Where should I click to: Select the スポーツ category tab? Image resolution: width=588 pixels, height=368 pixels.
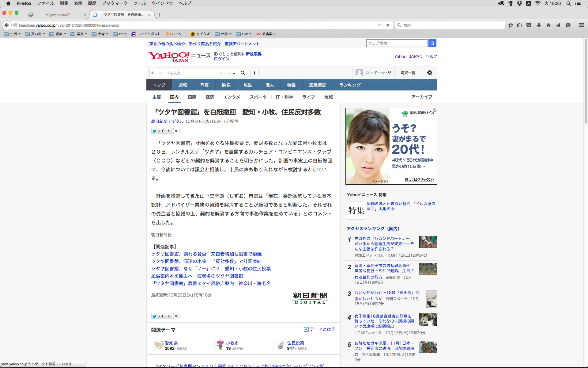(x=258, y=97)
